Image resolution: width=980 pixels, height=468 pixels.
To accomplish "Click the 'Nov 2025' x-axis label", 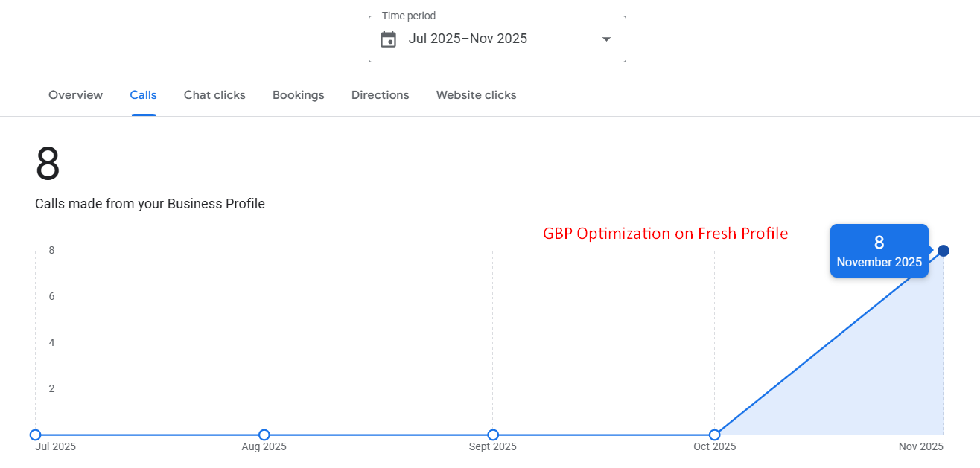I will 920,446.
